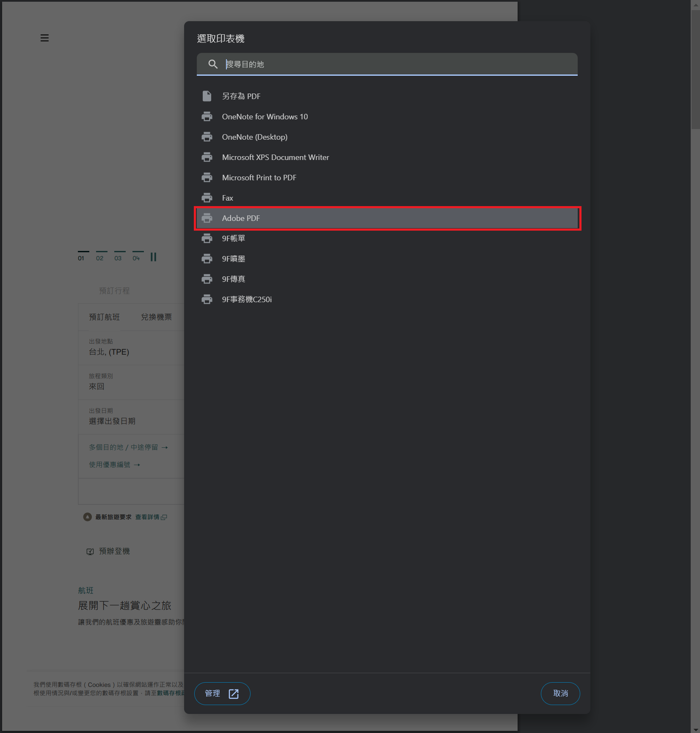Viewport: 700px width, 733px height.
Task: Click the printer icon beside 9F事務機C250i
Action: pyautogui.click(x=207, y=299)
